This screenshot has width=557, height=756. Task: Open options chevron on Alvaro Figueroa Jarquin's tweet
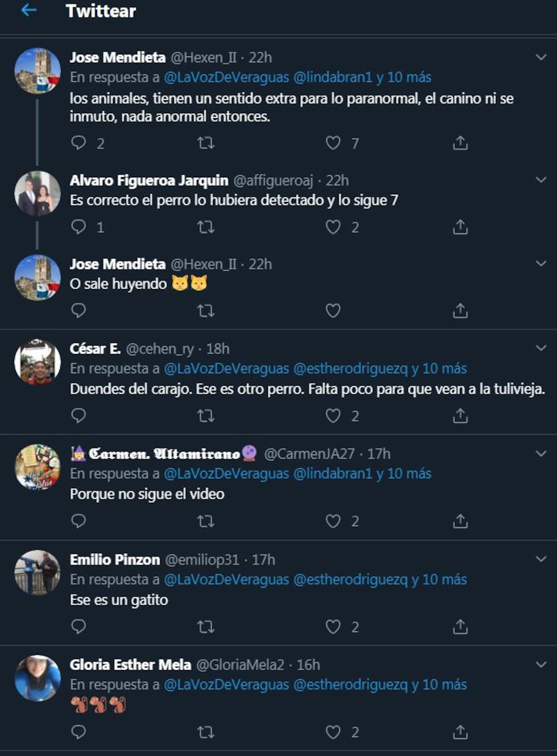pyautogui.click(x=541, y=180)
